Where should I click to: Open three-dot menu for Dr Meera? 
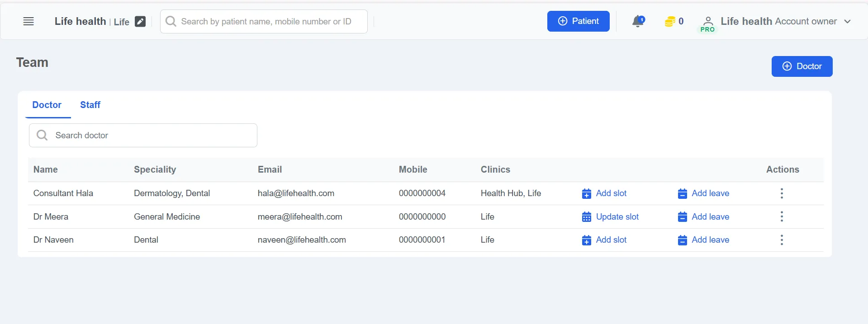coord(782,216)
